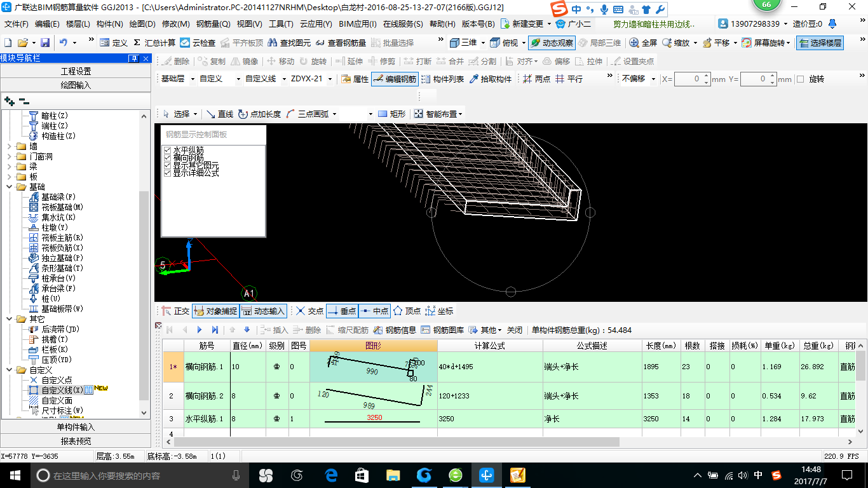Image resolution: width=868 pixels, height=488 pixels.
Task: Uncheck 显示详细公式 option
Action: [x=168, y=173]
